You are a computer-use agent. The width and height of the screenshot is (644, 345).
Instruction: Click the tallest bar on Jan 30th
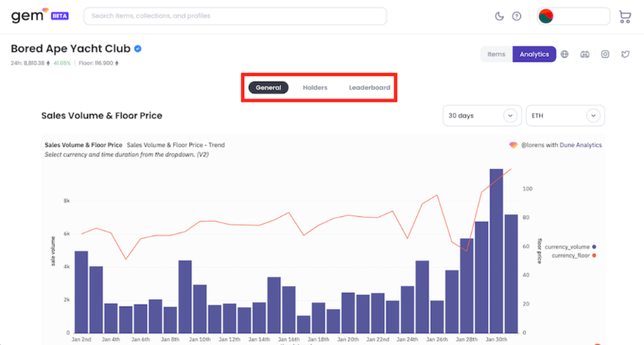click(x=496, y=251)
